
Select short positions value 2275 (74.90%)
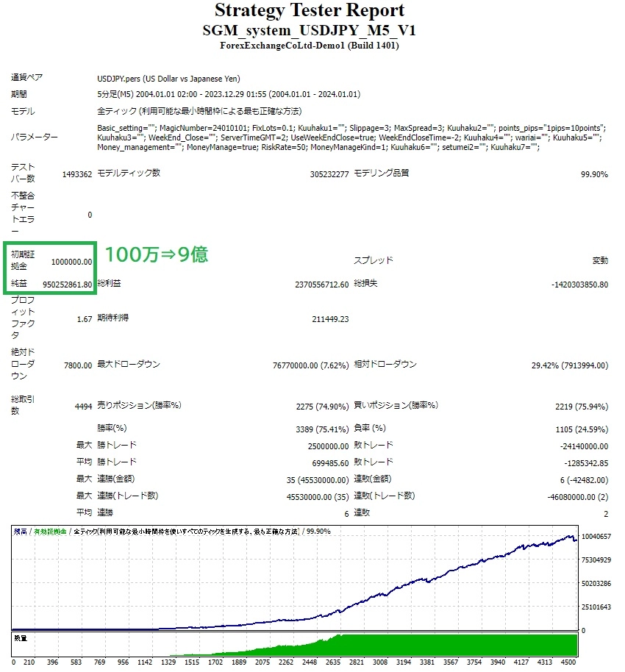322,407
